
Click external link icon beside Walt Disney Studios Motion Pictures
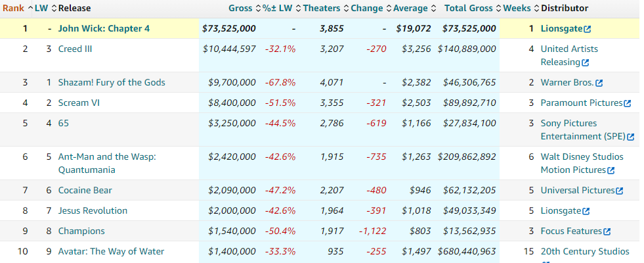click(x=611, y=170)
